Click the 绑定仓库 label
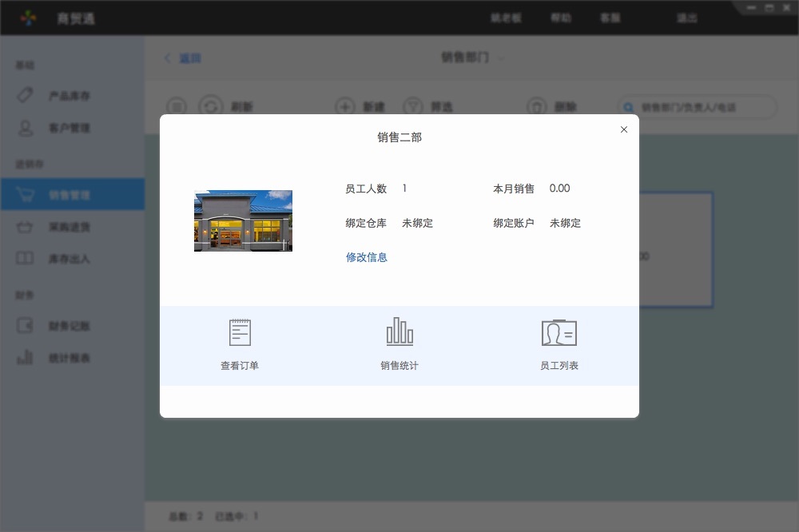 366,223
